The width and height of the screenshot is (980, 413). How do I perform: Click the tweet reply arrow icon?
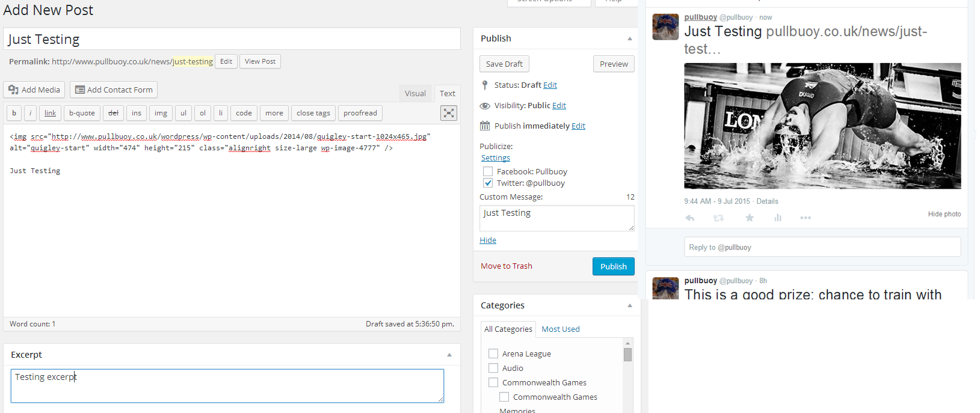tap(690, 218)
